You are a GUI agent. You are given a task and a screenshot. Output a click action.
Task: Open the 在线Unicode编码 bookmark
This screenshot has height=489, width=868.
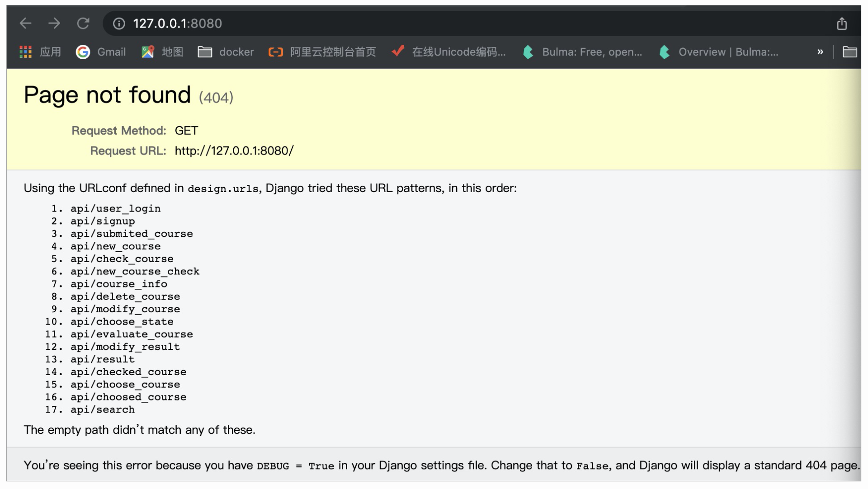click(449, 52)
